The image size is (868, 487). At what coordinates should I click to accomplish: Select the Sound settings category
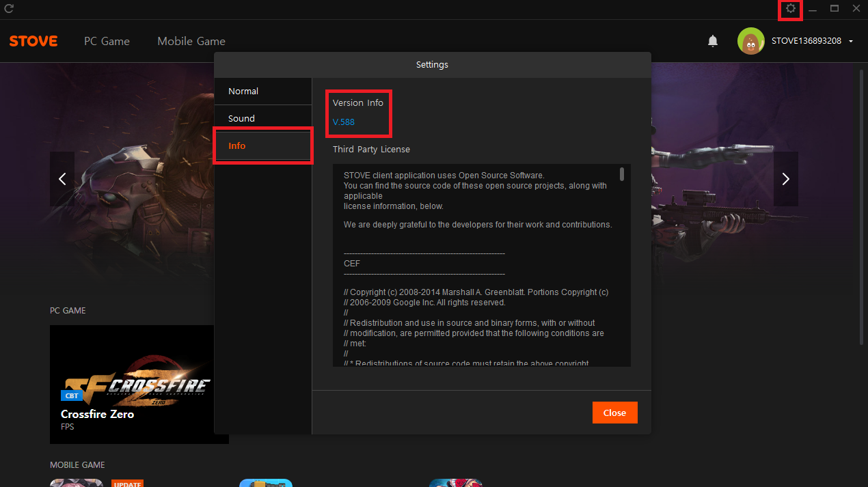click(x=262, y=119)
